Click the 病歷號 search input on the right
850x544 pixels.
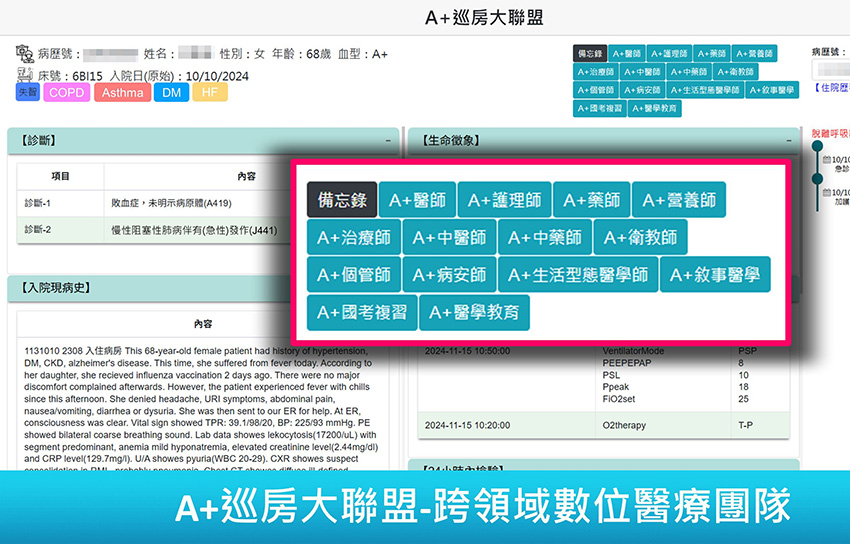(831, 69)
